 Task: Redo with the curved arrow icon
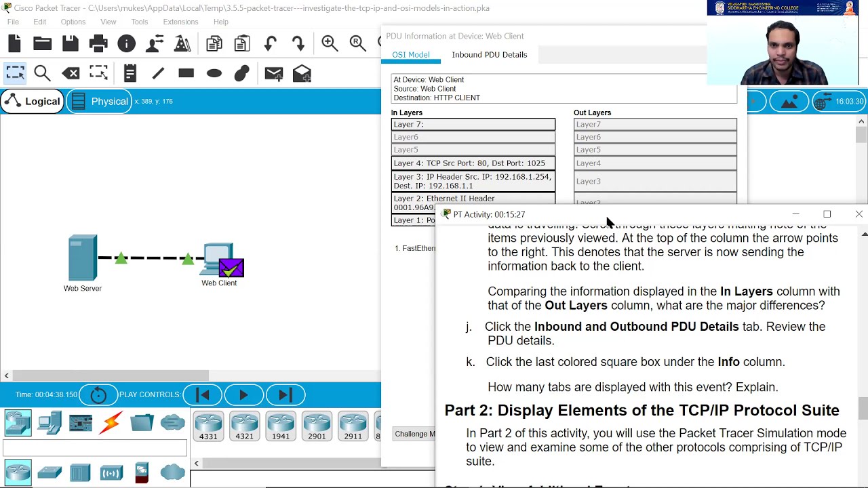pos(298,44)
